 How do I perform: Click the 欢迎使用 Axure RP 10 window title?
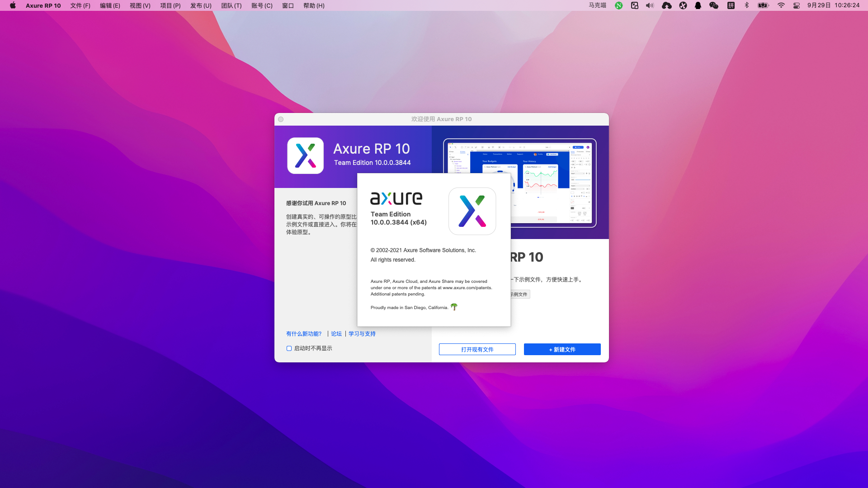442,119
